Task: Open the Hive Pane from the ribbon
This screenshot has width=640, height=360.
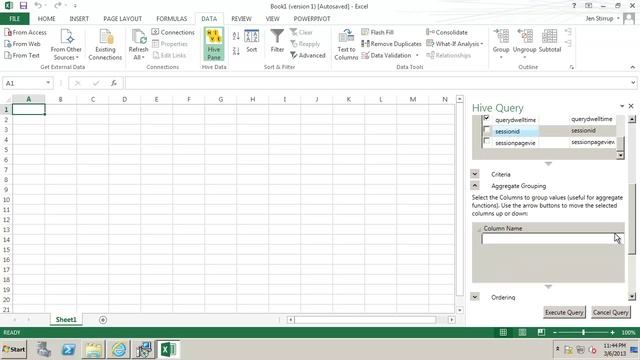Action: [x=214, y=44]
